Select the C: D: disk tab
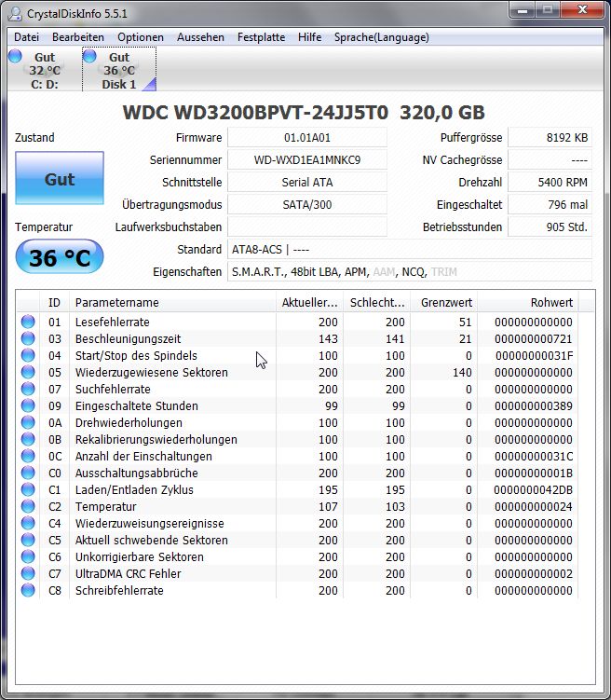Screen dimensions: 611x700 (x=45, y=70)
